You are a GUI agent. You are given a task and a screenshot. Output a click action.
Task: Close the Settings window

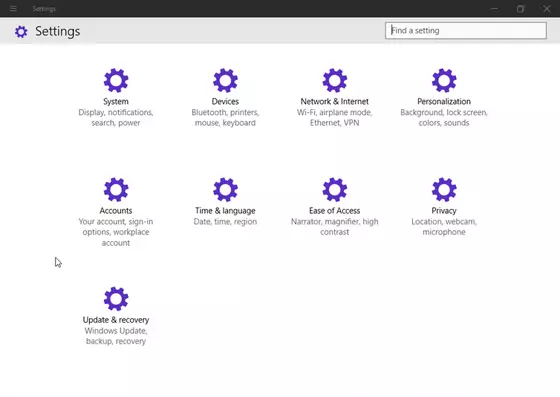(546, 9)
